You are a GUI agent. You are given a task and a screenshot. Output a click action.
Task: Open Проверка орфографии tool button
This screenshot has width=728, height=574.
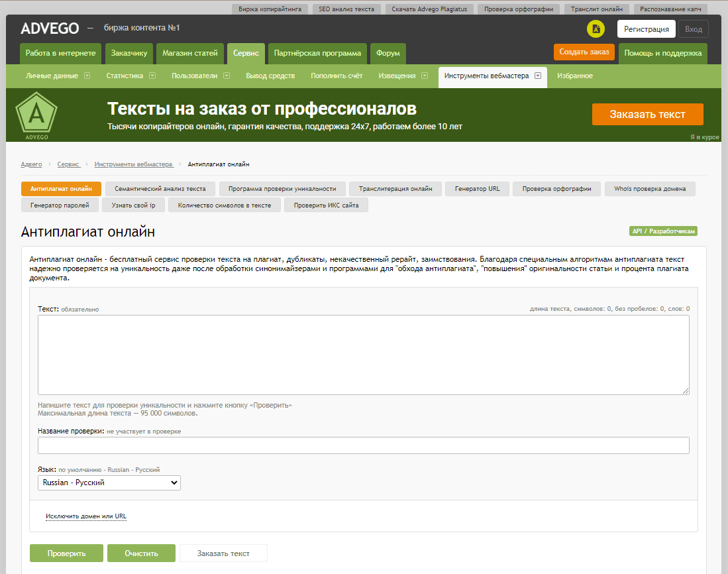(x=556, y=188)
